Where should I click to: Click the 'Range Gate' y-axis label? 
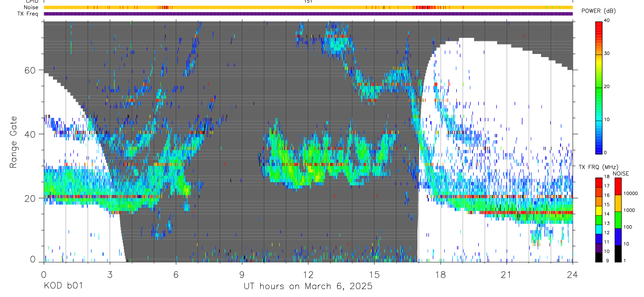(x=14, y=142)
